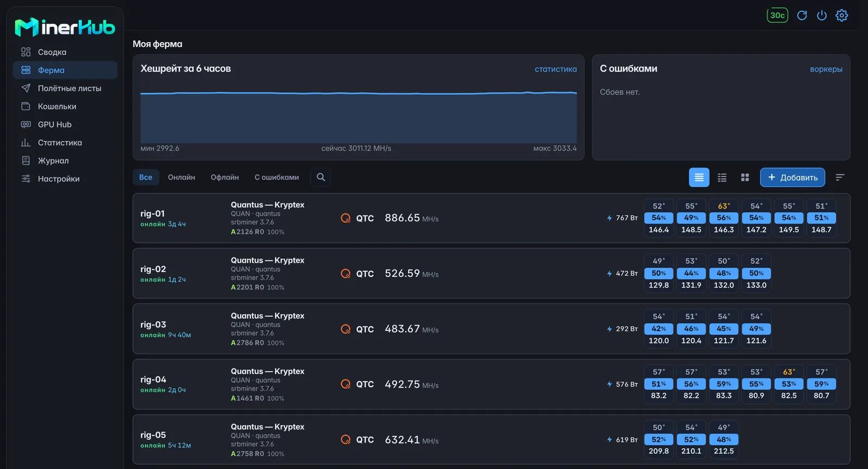Switch to the Офлайн filter tab
Screen dimensions: 868x469
coord(225,177)
